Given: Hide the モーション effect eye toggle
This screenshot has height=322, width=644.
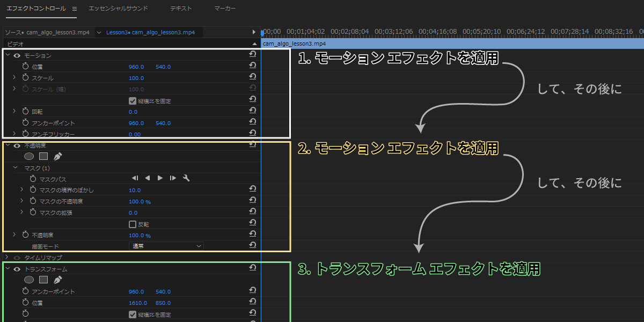Looking at the screenshot, I should (x=17, y=55).
